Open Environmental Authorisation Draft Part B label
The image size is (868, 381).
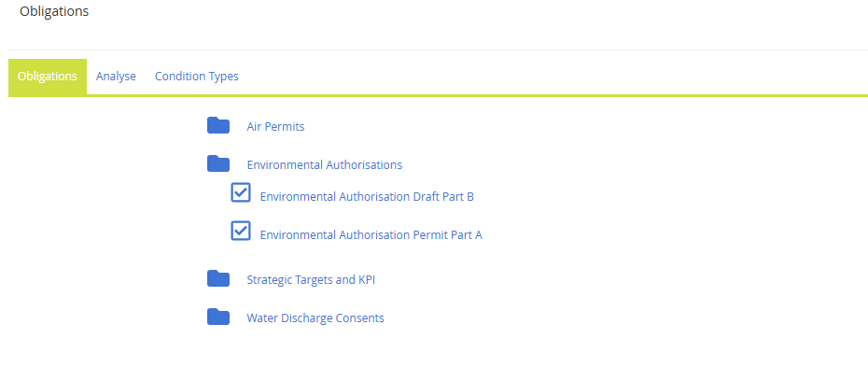367,197
